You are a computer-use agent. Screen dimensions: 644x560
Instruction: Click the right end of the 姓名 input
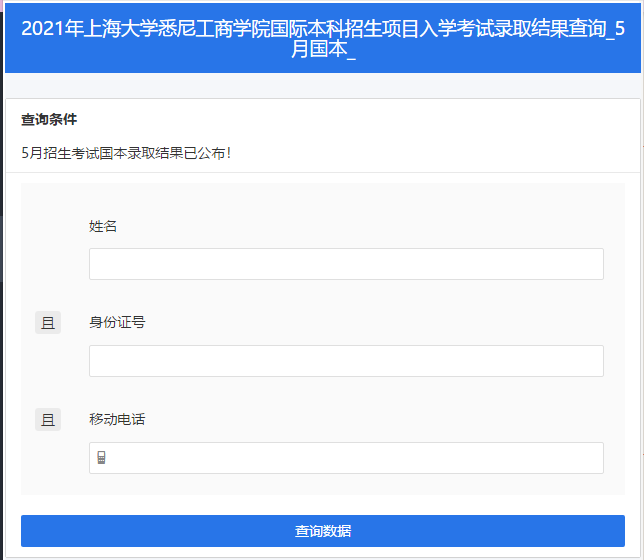pyautogui.click(x=590, y=264)
